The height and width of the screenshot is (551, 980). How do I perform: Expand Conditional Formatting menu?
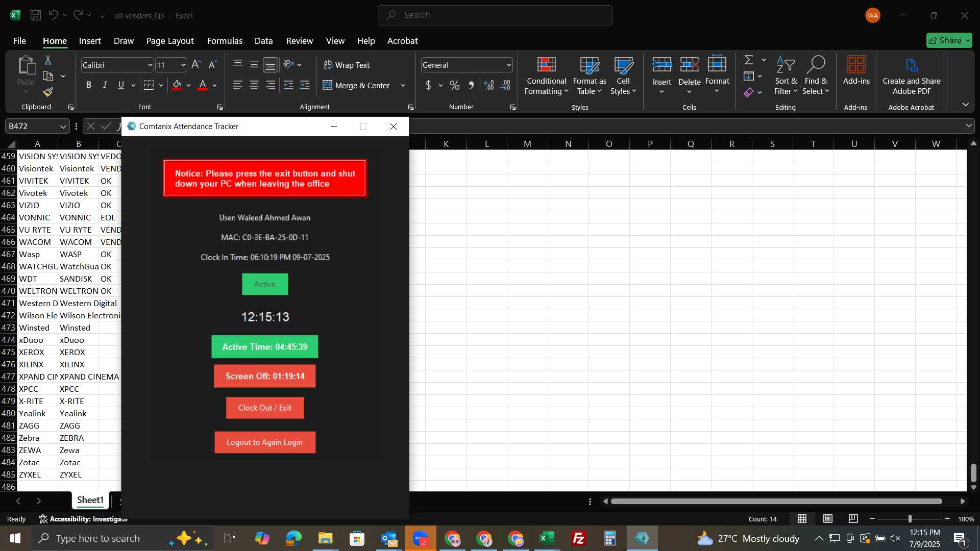[x=546, y=75]
